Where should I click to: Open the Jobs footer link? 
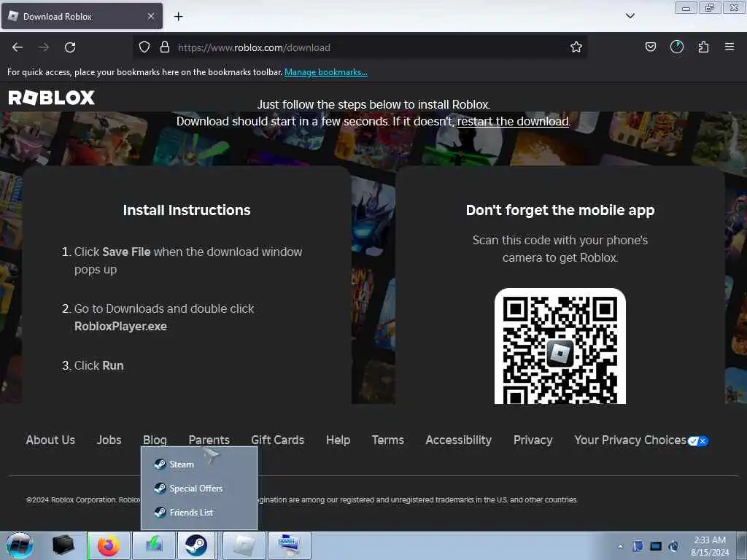click(x=109, y=440)
